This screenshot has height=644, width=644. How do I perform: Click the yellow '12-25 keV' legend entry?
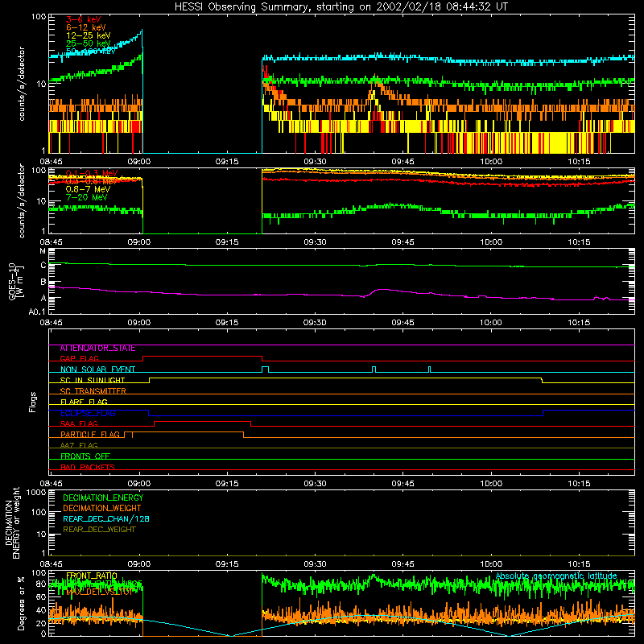pos(89,35)
